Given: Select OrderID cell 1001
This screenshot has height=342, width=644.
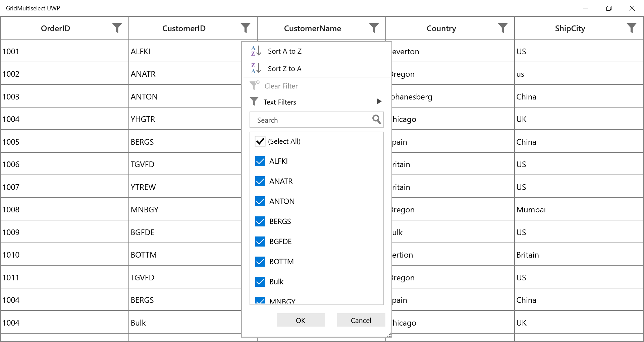Looking at the screenshot, I should (64, 51).
